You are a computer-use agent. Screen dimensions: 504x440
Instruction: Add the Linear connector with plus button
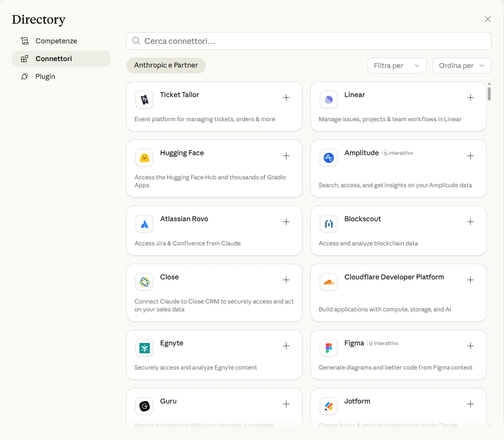[x=470, y=98]
